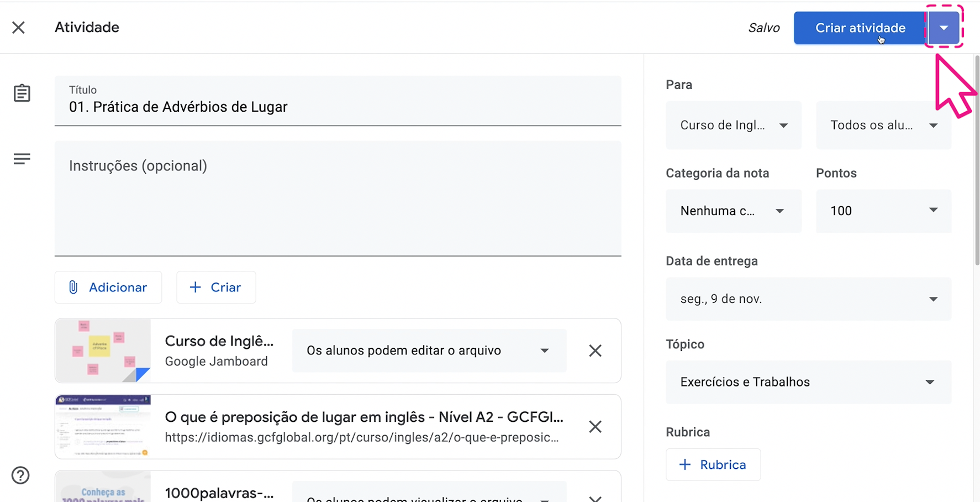Click the Adicionar attachment button
980x502 pixels.
click(108, 287)
